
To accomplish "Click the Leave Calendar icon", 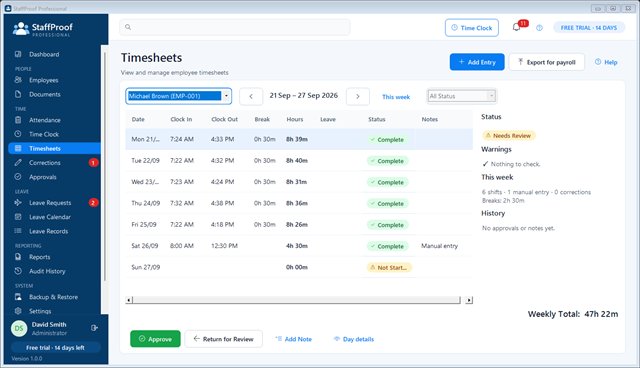I will tap(18, 217).
